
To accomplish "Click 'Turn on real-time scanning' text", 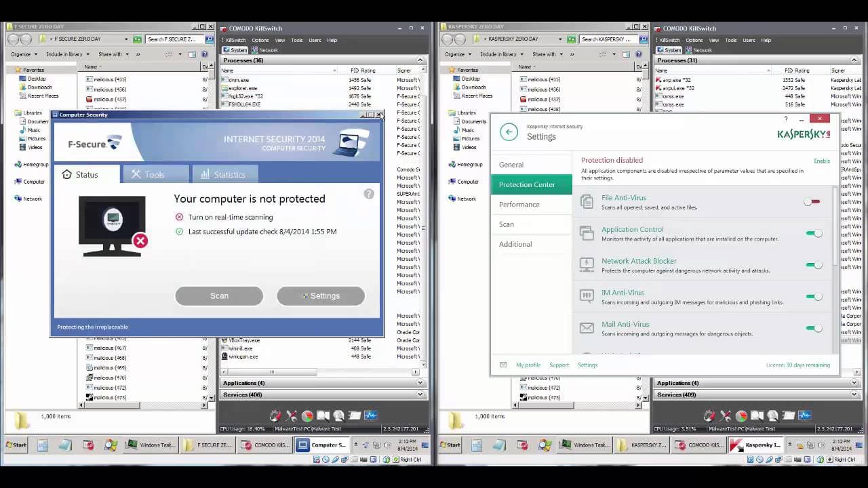I will [231, 217].
